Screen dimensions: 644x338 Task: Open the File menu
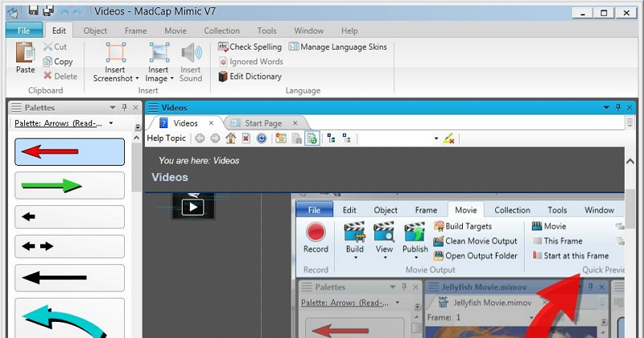(x=24, y=31)
